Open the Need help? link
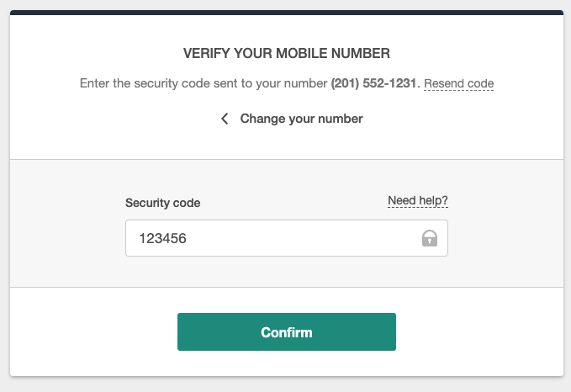The height and width of the screenshot is (392, 571). click(x=417, y=201)
